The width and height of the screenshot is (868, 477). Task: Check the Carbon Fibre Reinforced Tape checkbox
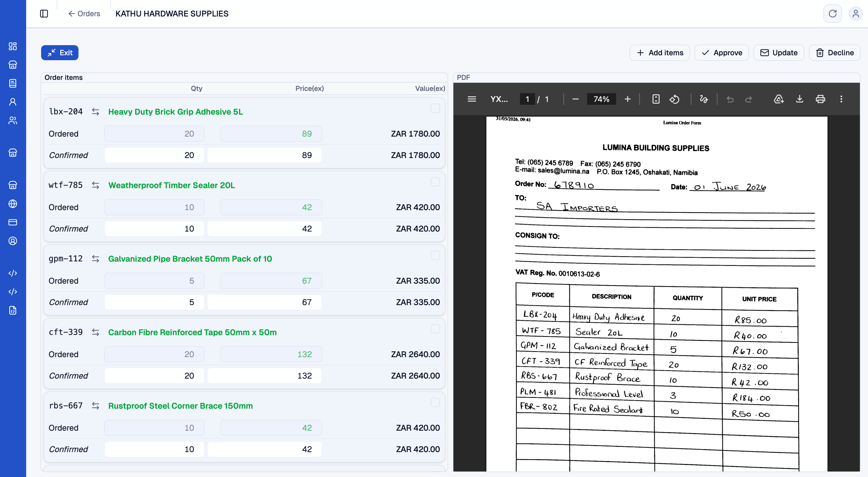435,329
